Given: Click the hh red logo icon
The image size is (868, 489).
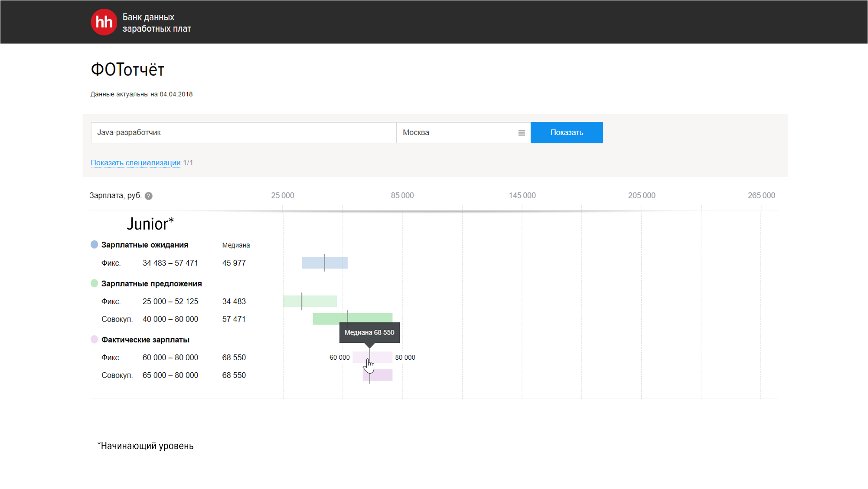Looking at the screenshot, I should (104, 22).
